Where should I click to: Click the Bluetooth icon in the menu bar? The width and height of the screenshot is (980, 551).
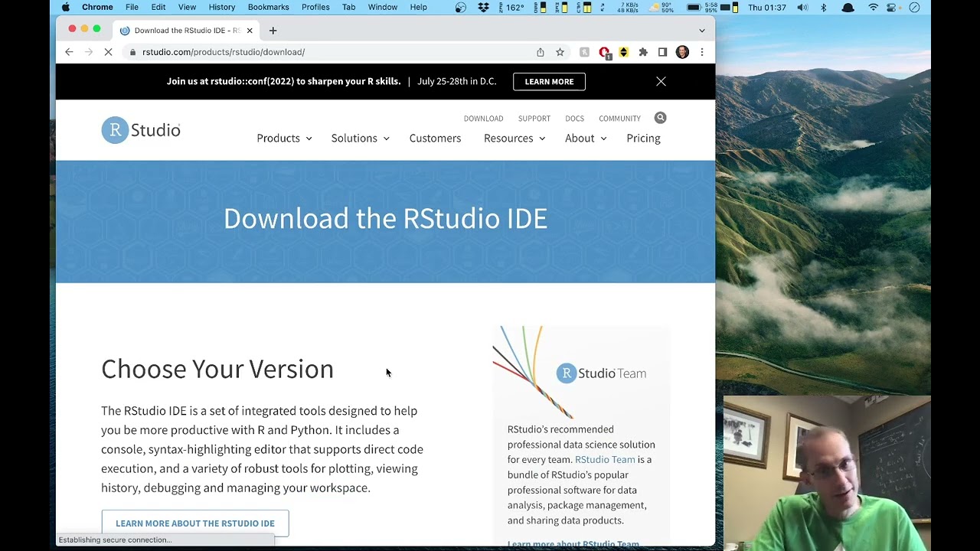pyautogui.click(x=824, y=8)
